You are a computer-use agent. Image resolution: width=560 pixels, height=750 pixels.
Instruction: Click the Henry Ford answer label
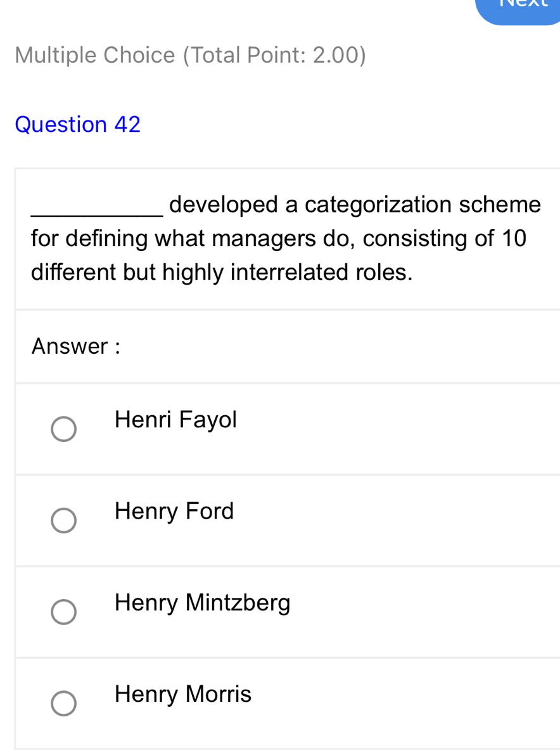[174, 511]
